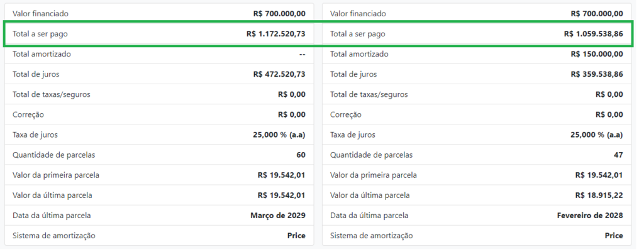The image size is (644, 252).
Task: Click the left table's total paid R$ 1.172.520,73
Action: (x=275, y=34)
